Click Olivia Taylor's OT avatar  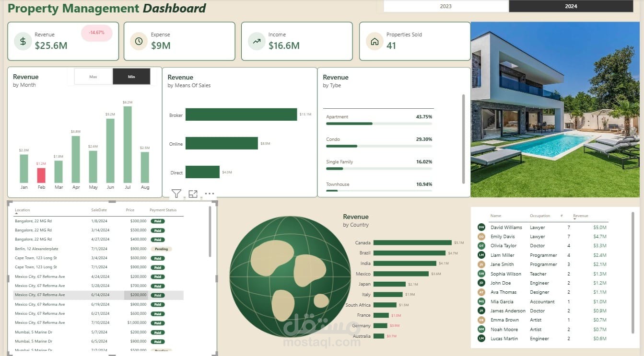[x=481, y=246]
